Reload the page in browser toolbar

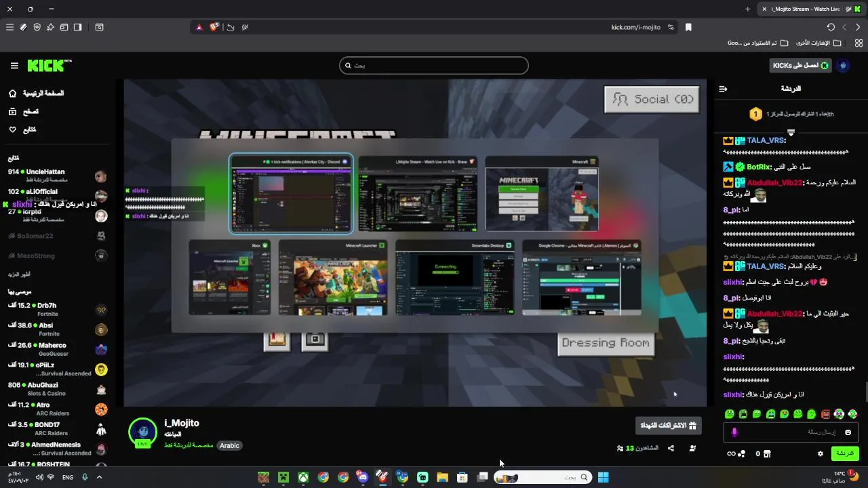(x=831, y=27)
